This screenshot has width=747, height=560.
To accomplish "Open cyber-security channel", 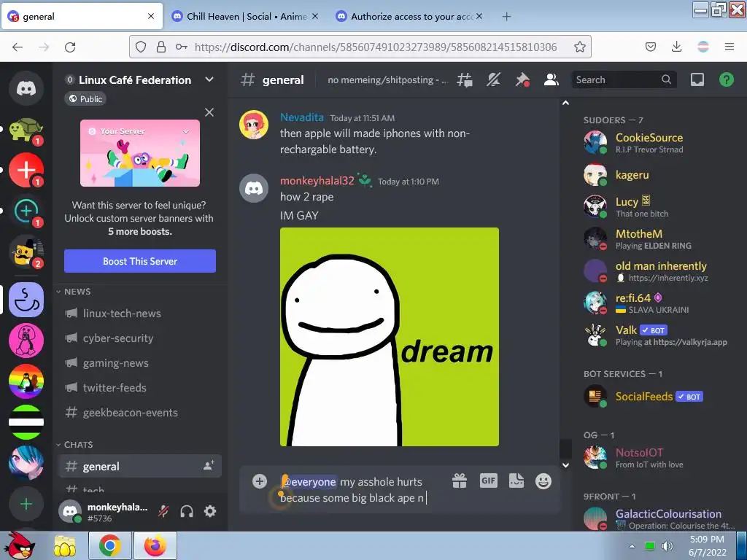I will click(x=140, y=338).
